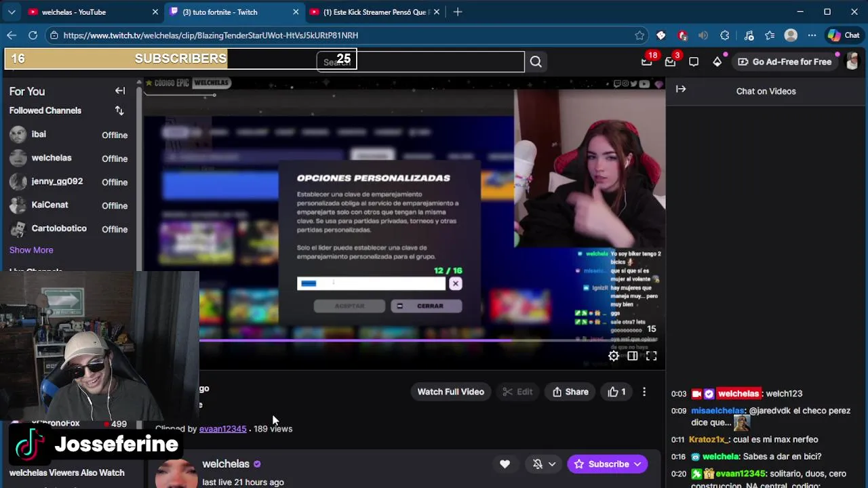Screen dimensions: 868x488
Task: Switch to the Este Kick Streamer tab
Action: click(374, 12)
